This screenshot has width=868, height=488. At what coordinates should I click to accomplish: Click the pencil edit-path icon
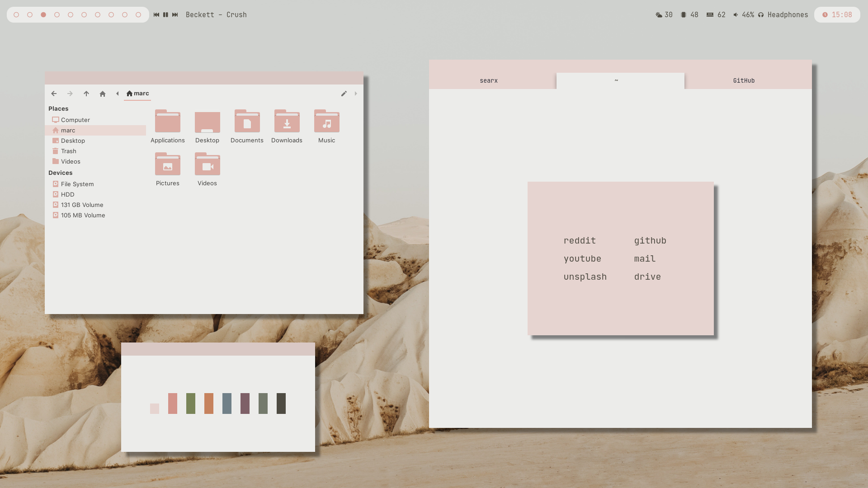pos(344,94)
